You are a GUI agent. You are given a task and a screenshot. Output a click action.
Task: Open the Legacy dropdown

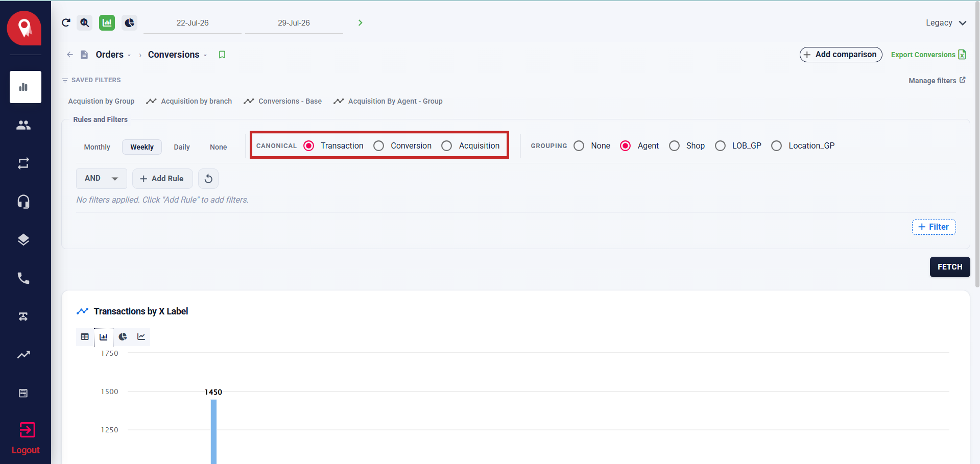pos(946,23)
